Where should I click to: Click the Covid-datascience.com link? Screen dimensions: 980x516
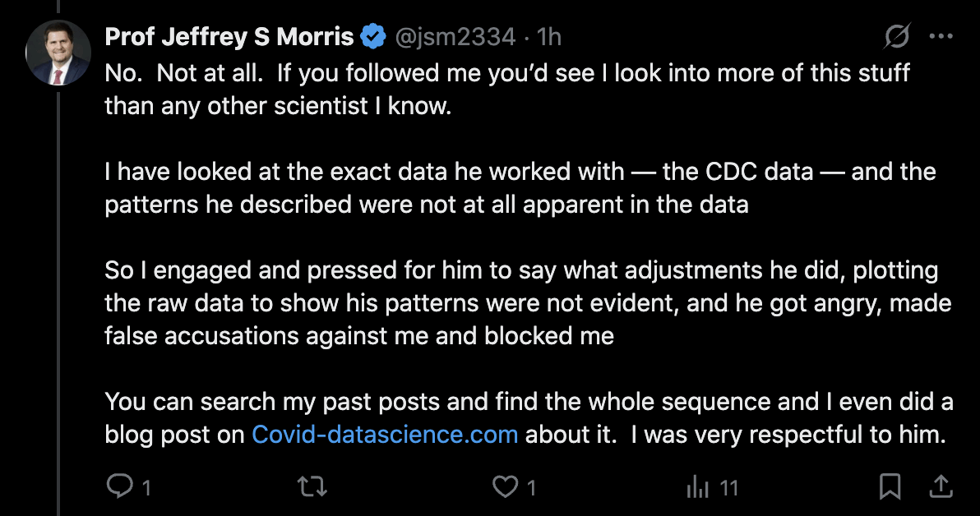pos(385,434)
